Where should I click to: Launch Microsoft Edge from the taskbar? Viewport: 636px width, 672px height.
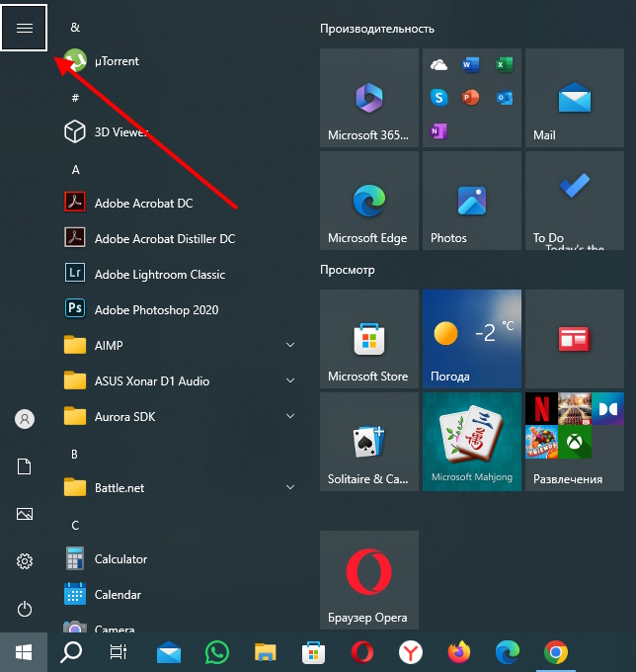(x=507, y=652)
